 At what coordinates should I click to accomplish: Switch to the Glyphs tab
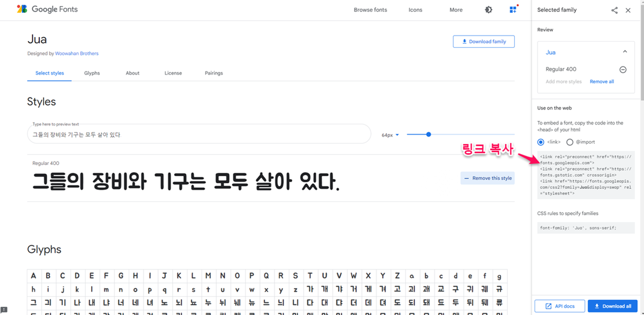[92, 73]
